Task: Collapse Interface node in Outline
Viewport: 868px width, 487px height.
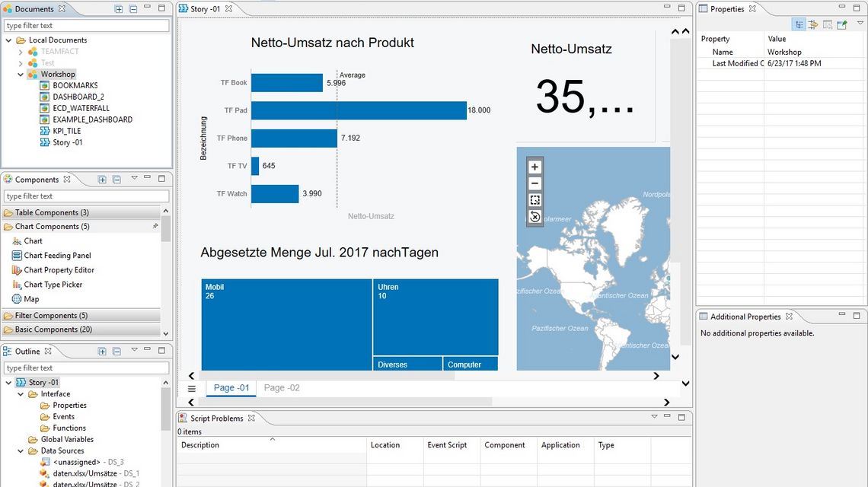Action: coord(21,394)
